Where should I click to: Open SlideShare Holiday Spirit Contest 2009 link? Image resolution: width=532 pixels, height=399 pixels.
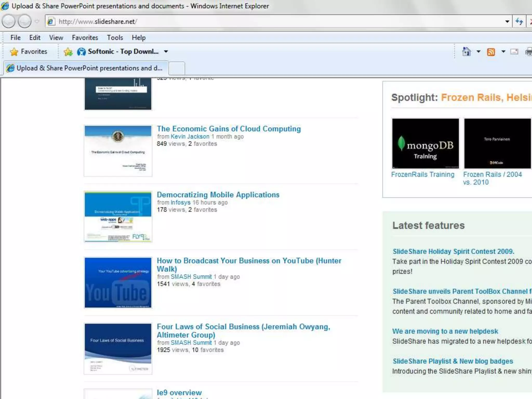click(453, 251)
